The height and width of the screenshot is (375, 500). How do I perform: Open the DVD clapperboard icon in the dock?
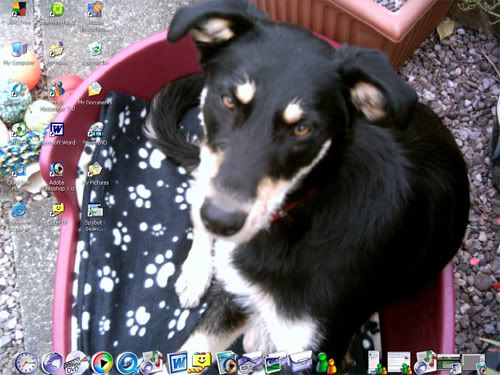[77, 363]
